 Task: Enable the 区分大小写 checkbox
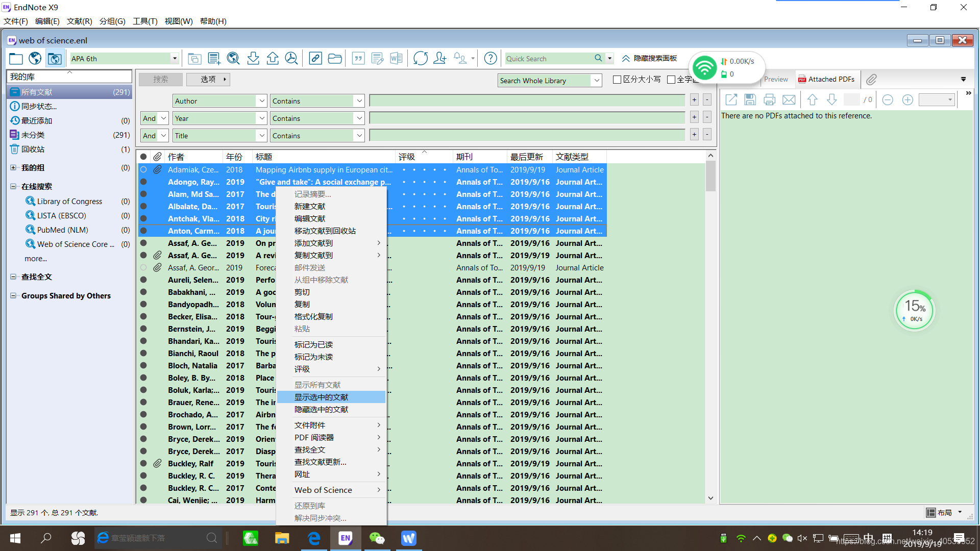tap(617, 80)
